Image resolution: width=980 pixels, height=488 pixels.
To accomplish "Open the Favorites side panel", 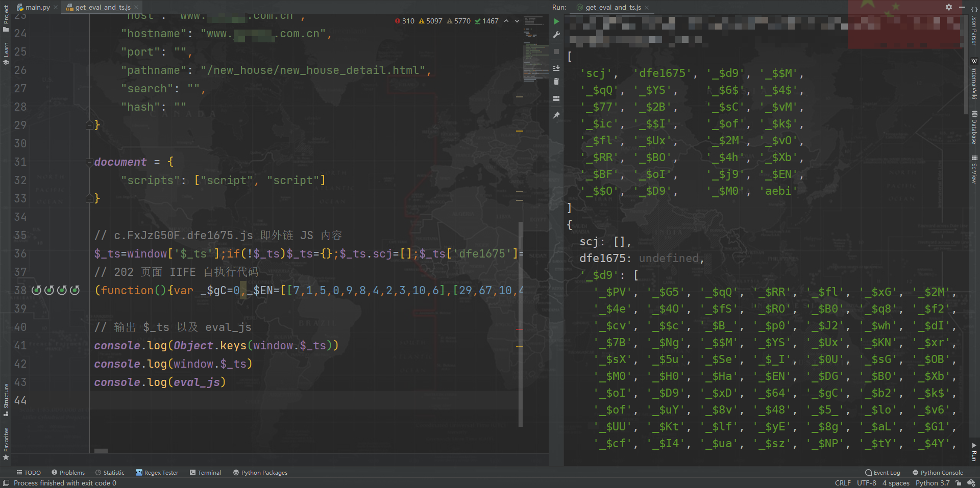I will pyautogui.click(x=6, y=443).
